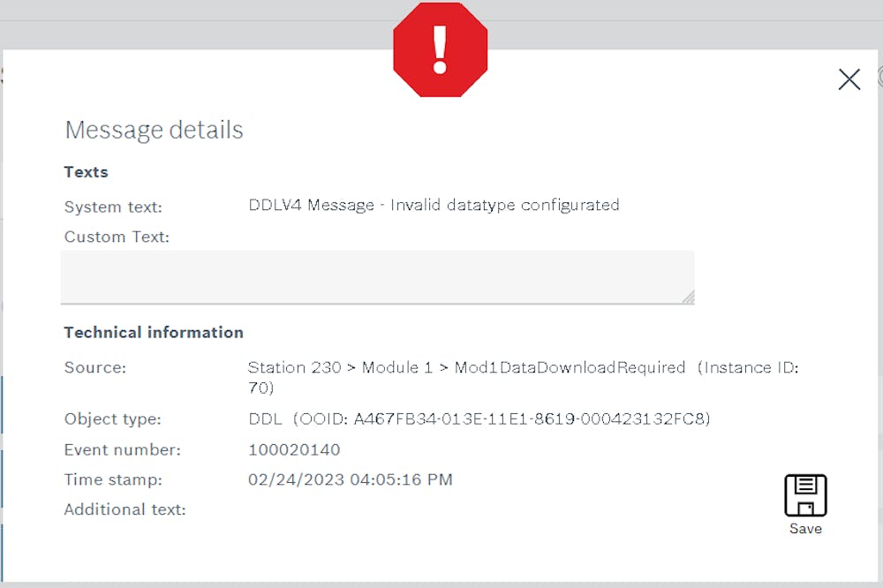This screenshot has width=883, height=588.
Task: Click the Time stamp value 02/24/2023
Action: click(x=349, y=479)
